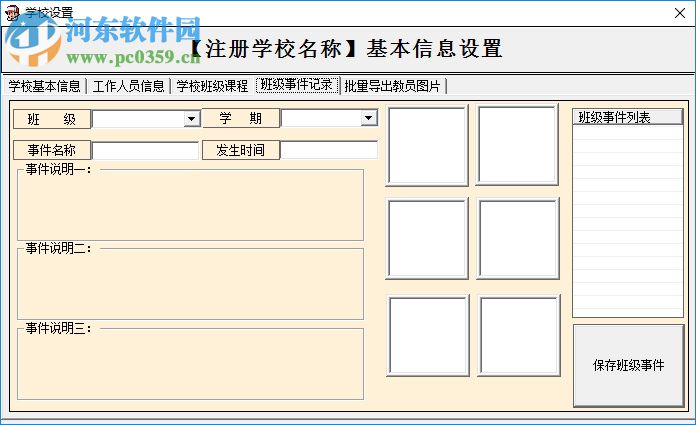Screen dimensions: 696x425
Task: Select first row in 班级事件列表 list
Action: click(628, 133)
